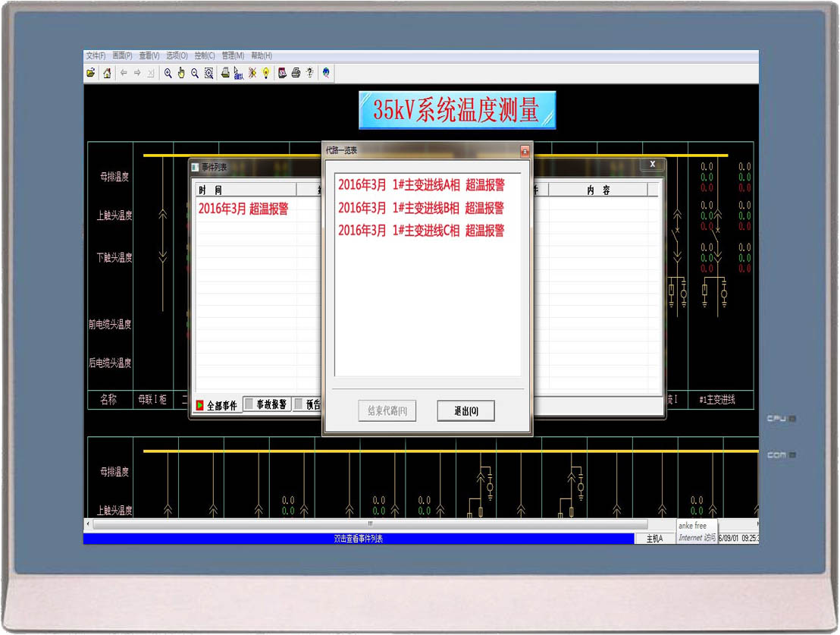Click the orange starburst toolbar icon
Viewport: 840px width, 635px height.
(252, 73)
